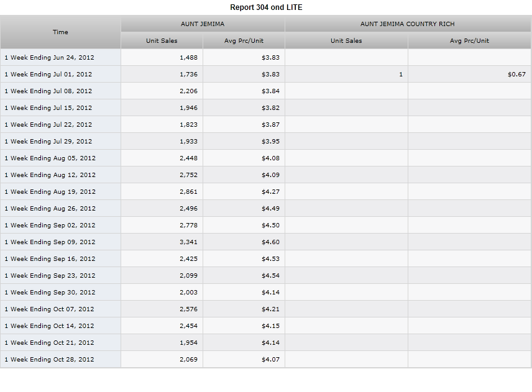Select the $3.84 average price cell
The image size is (532, 392).
click(244, 91)
